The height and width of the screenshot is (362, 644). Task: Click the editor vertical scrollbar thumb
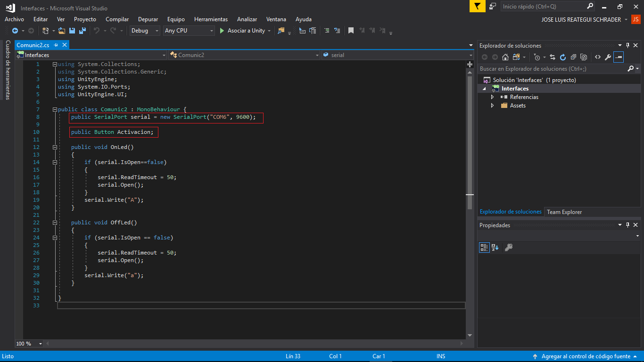point(470,143)
